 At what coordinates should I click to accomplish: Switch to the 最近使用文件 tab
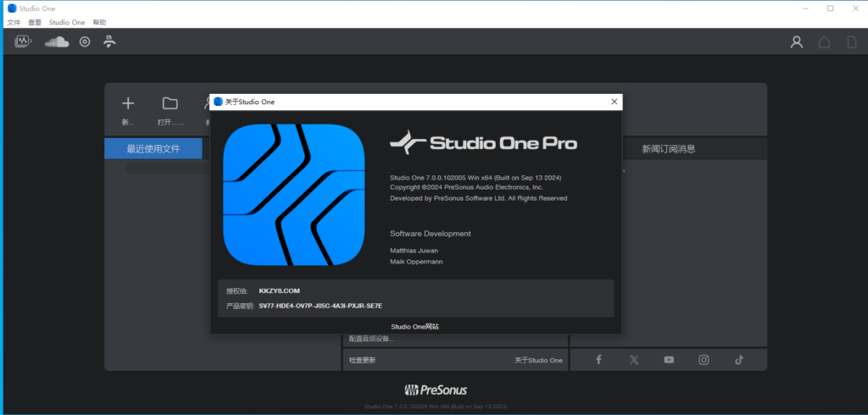tap(153, 148)
